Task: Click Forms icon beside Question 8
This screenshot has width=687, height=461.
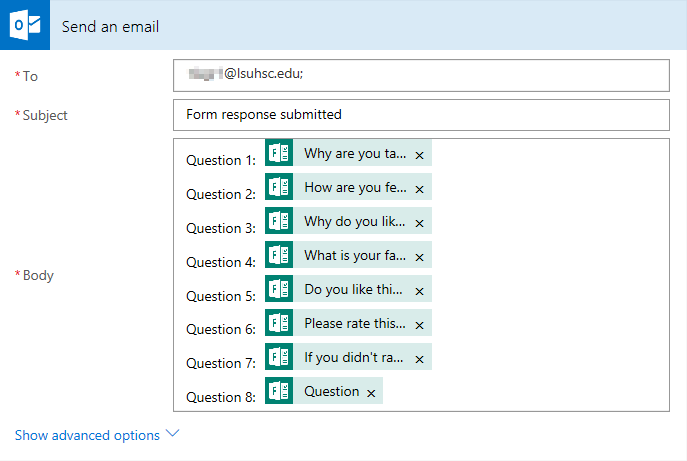Action: [279, 391]
